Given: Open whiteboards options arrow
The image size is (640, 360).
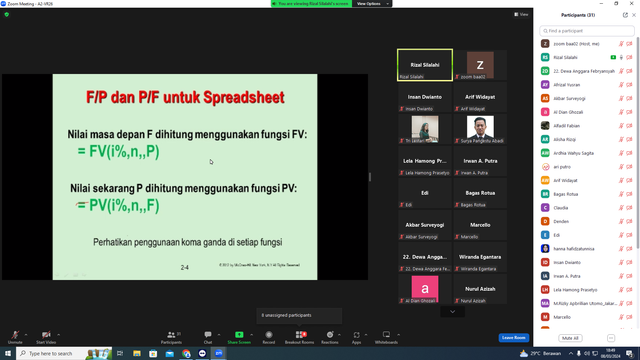Looking at the screenshot, I should point(398,335).
